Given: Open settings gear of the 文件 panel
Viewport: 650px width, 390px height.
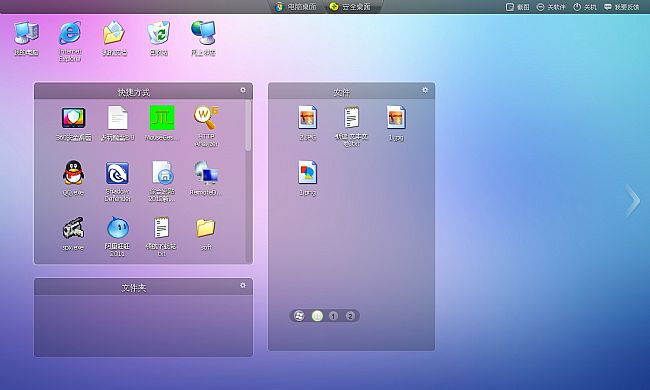Looking at the screenshot, I should click(x=425, y=90).
